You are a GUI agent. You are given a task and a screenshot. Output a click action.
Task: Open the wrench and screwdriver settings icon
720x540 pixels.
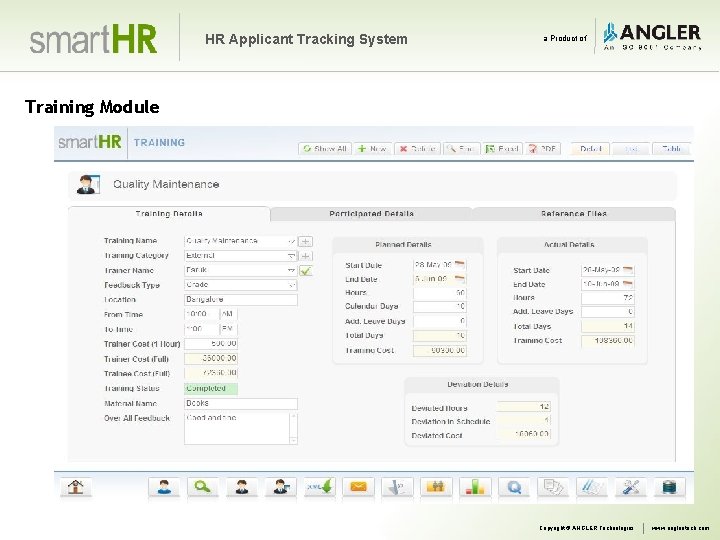(x=631, y=487)
